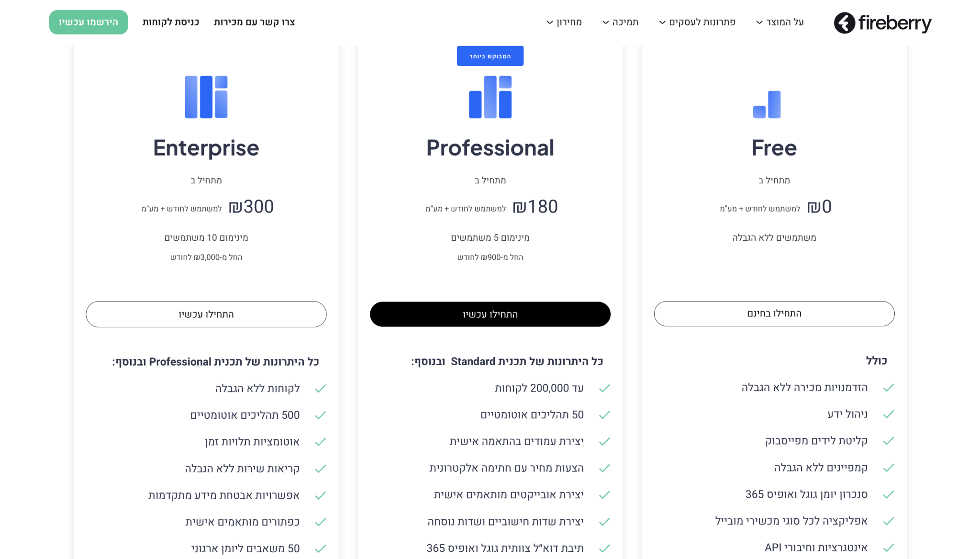Expand the 'על המוצר' navigation dropdown
Image resolution: width=980 pixels, height=559 pixels.
click(x=780, y=22)
